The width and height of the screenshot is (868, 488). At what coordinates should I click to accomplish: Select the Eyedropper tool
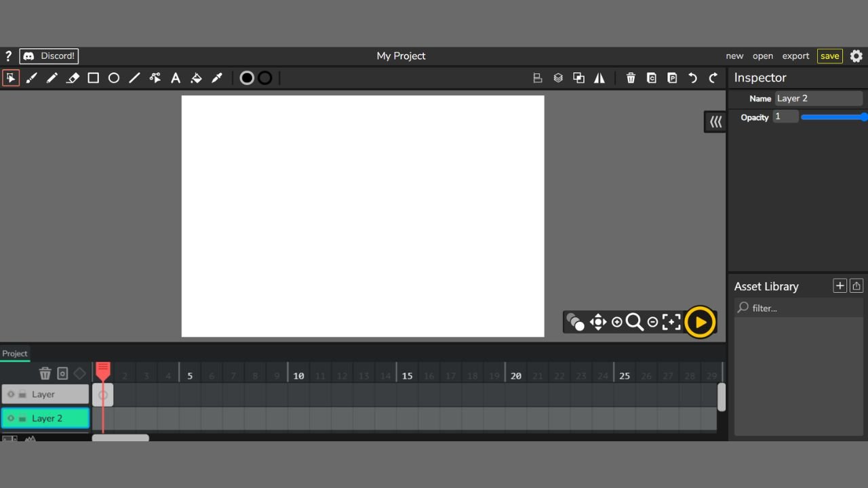[x=217, y=78]
